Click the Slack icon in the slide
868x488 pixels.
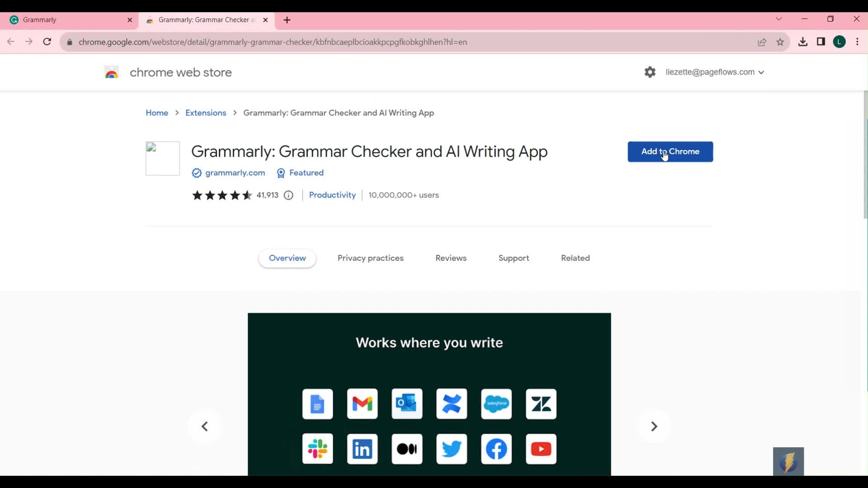tap(317, 449)
